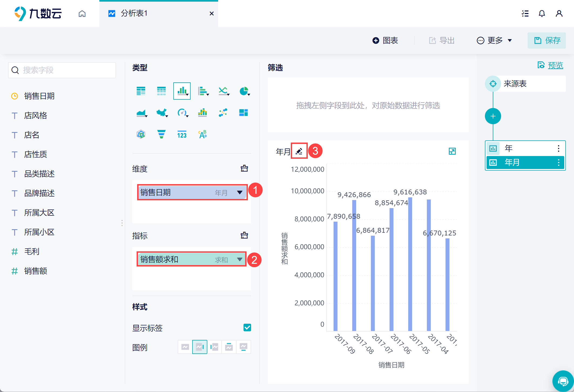Open the 预览 link
This screenshot has width=574, height=392.
555,65
